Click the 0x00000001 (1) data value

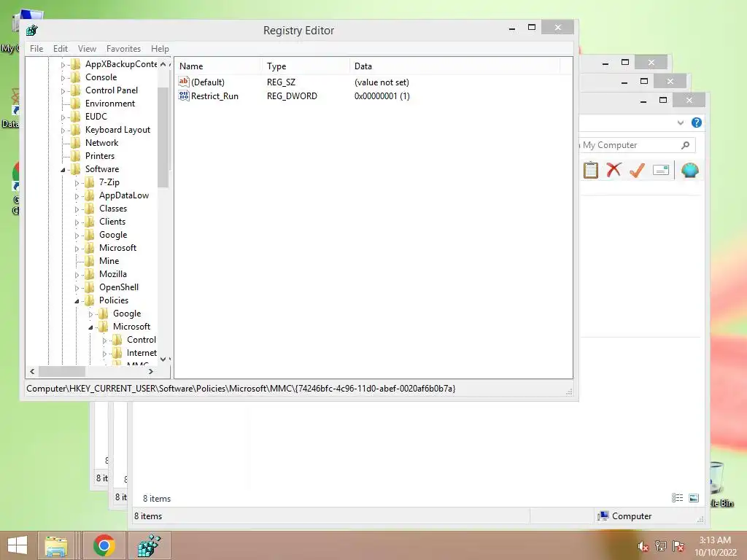click(382, 96)
